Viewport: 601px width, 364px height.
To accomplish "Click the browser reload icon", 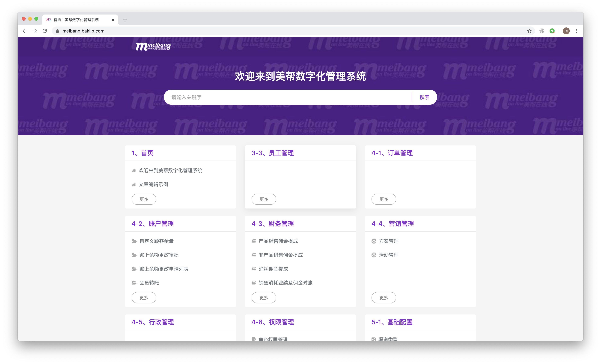I will [x=45, y=31].
